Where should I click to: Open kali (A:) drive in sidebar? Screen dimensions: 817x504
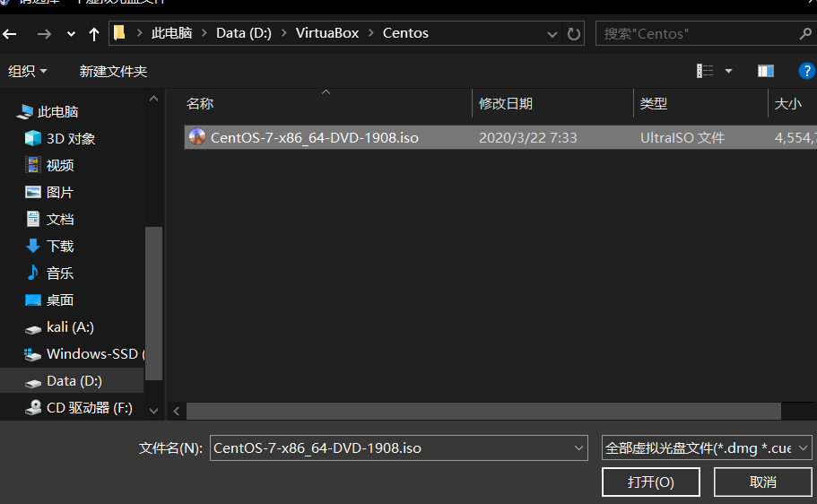point(59,327)
